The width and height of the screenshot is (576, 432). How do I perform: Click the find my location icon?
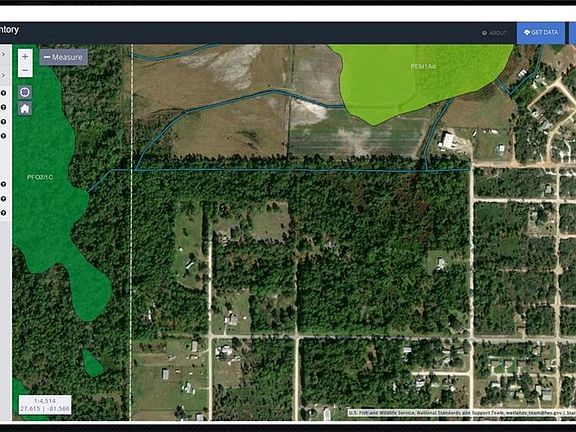[25, 92]
